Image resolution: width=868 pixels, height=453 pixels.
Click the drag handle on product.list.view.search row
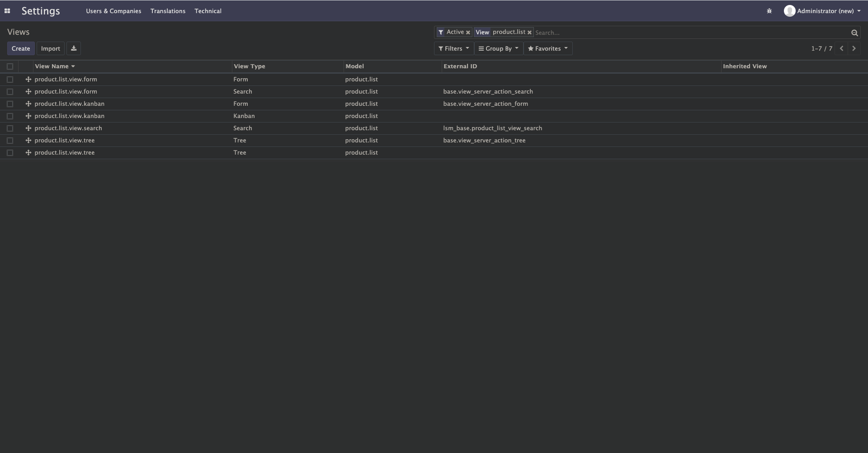click(28, 128)
